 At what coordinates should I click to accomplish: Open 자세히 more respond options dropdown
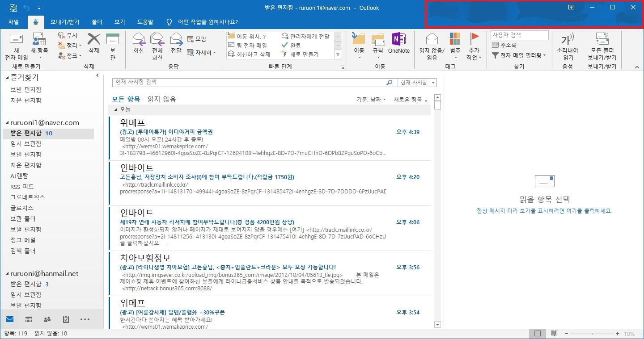[201, 53]
